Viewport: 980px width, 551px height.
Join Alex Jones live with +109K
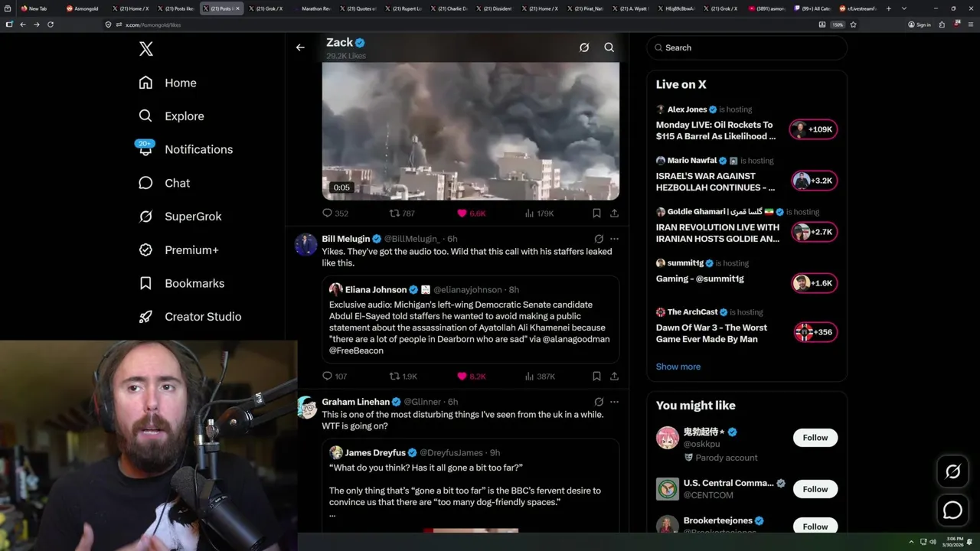tap(814, 129)
